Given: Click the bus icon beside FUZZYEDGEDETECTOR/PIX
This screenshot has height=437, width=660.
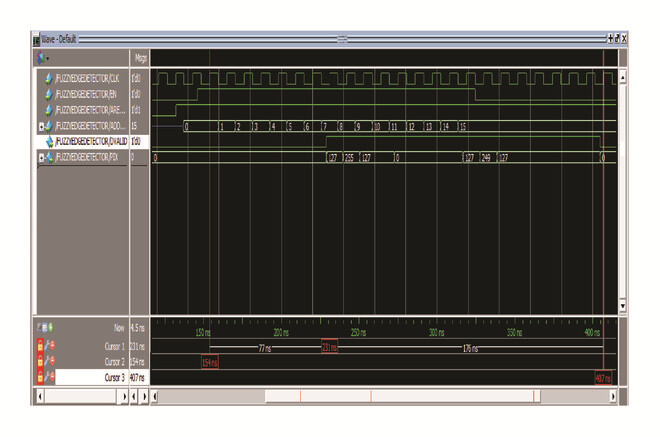Looking at the screenshot, I should pos(50,157).
